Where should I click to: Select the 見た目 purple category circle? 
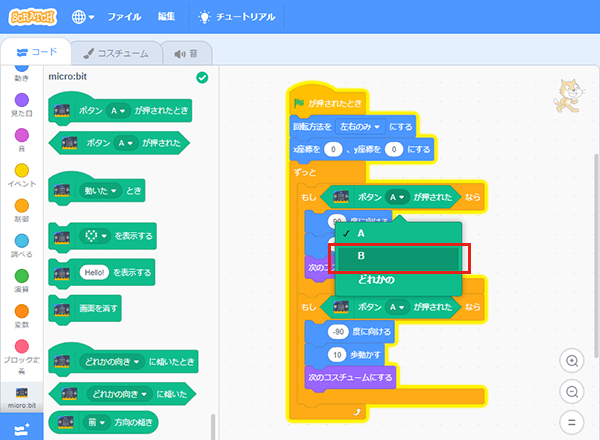point(22,100)
